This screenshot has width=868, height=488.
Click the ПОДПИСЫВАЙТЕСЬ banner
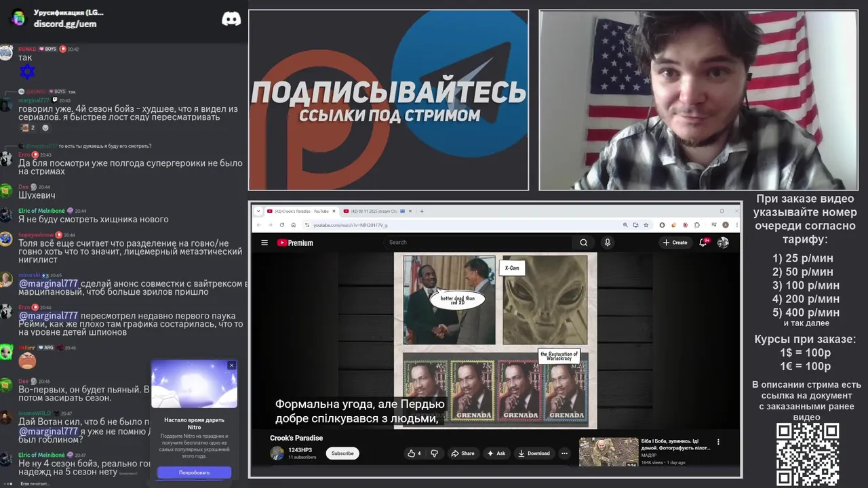[x=389, y=100]
